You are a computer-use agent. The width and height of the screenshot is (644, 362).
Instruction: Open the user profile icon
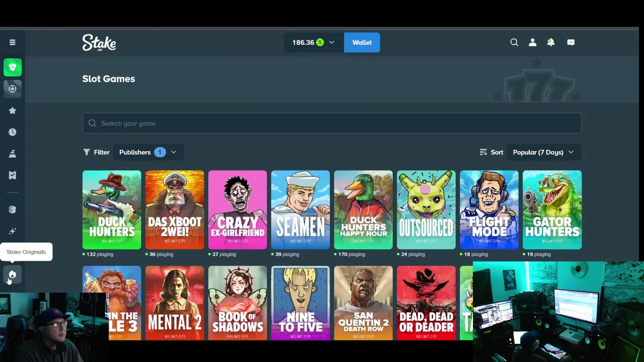coord(532,43)
